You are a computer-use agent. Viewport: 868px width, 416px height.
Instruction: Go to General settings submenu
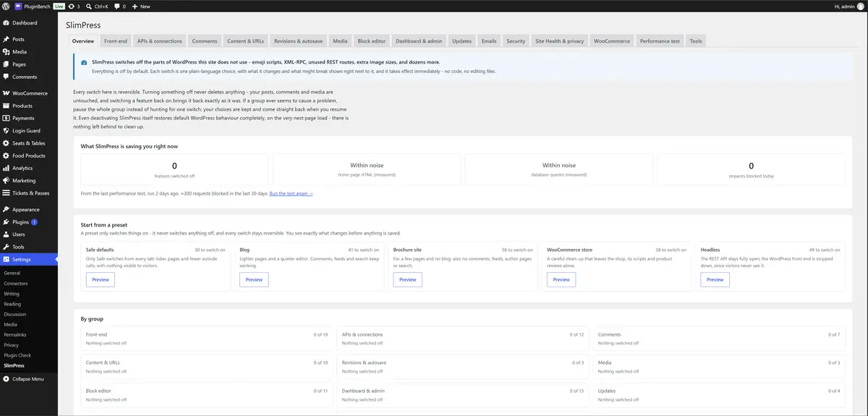[x=12, y=273]
